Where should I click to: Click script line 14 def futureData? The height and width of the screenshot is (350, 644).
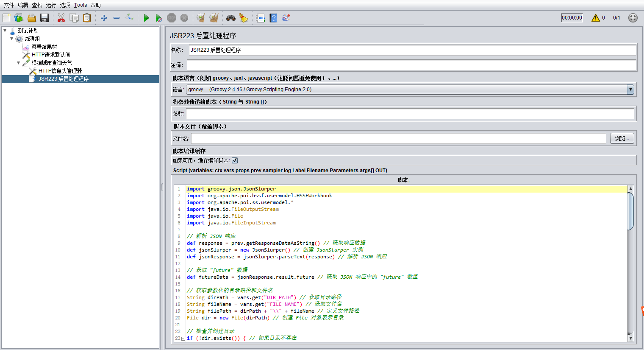point(302,277)
